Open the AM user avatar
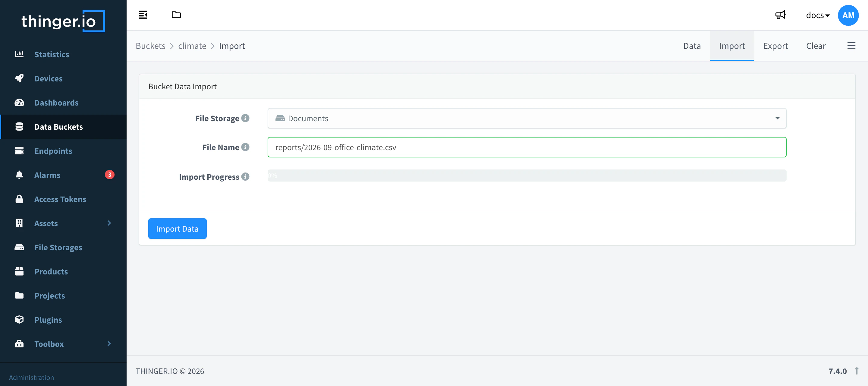The image size is (868, 386). pos(848,15)
